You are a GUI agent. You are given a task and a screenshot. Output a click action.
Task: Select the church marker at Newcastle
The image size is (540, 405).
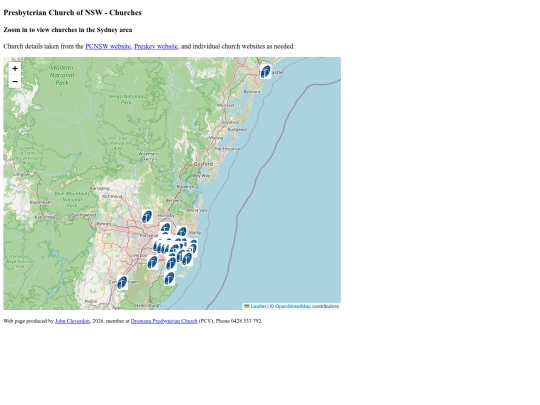click(266, 72)
